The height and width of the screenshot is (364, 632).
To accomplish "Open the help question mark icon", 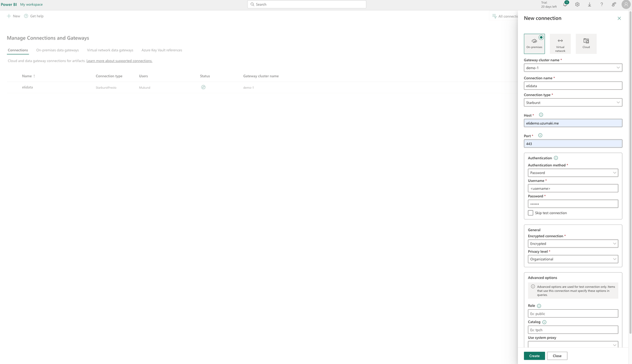I will [601, 4].
